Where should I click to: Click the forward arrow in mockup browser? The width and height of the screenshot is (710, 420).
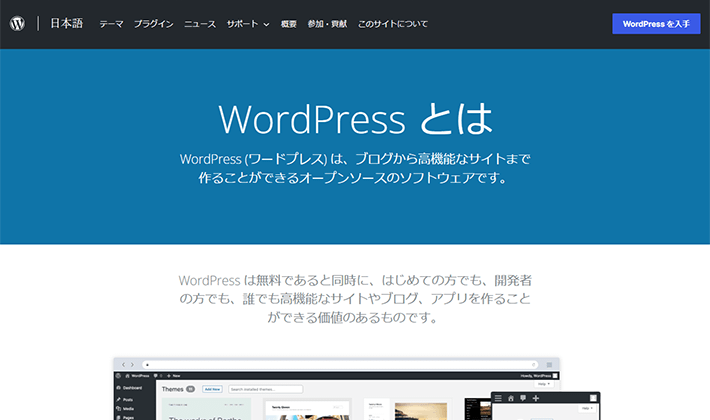point(132,364)
